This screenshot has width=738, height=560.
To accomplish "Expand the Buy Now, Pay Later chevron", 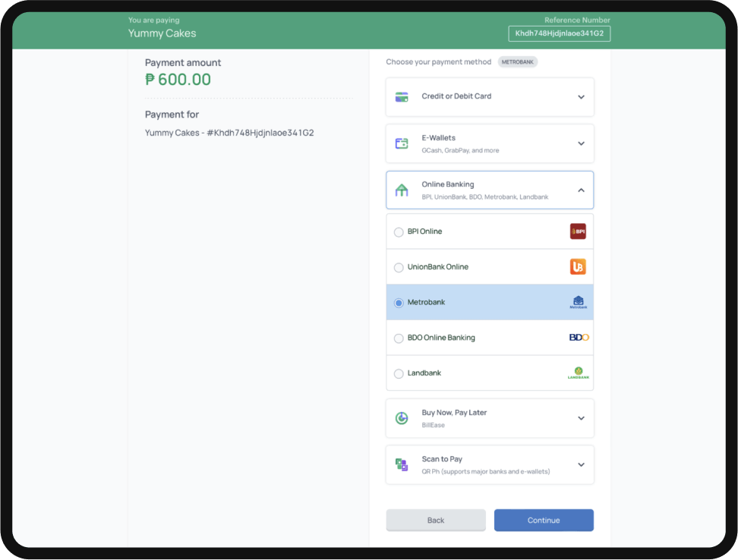I will click(582, 418).
